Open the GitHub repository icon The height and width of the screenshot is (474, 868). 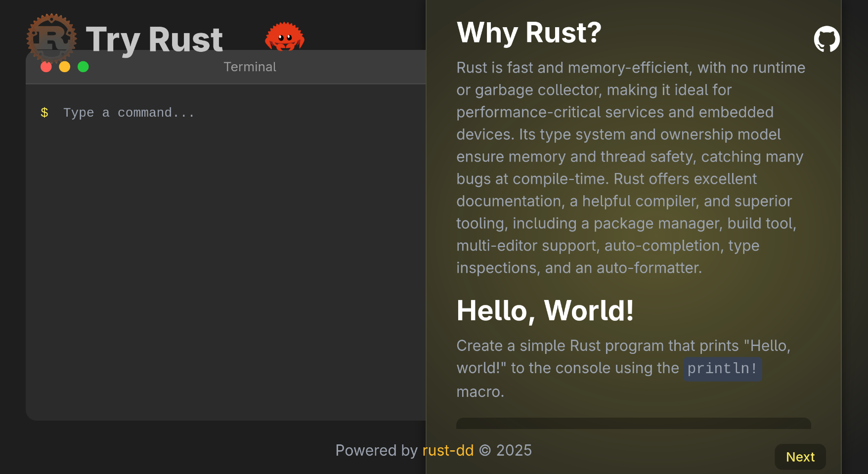(826, 39)
